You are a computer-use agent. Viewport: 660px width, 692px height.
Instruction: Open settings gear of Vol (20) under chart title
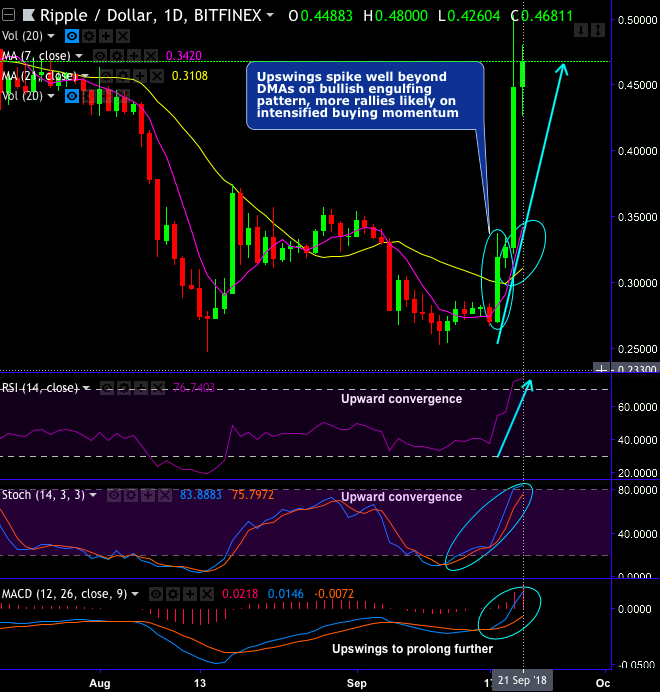(89, 36)
